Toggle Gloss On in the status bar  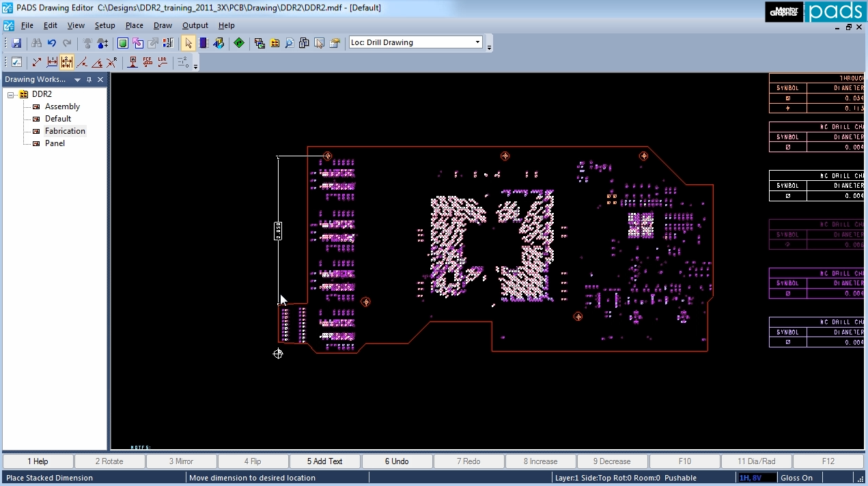coord(796,477)
